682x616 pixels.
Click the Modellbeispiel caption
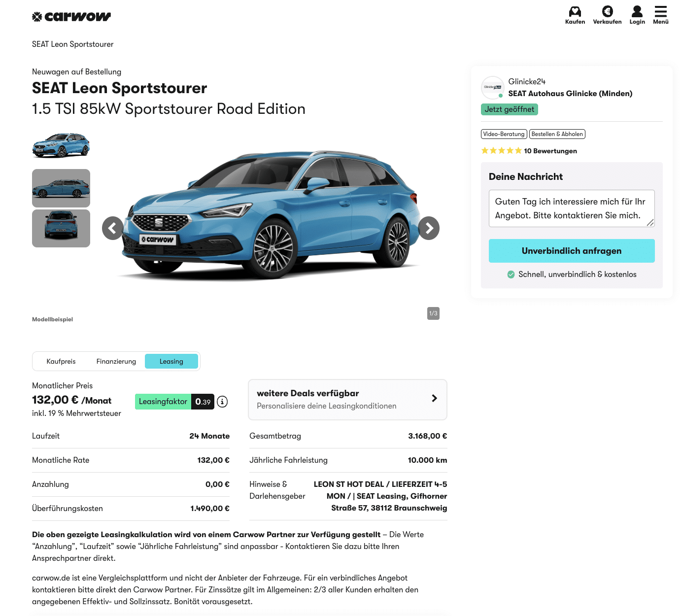[x=53, y=319]
